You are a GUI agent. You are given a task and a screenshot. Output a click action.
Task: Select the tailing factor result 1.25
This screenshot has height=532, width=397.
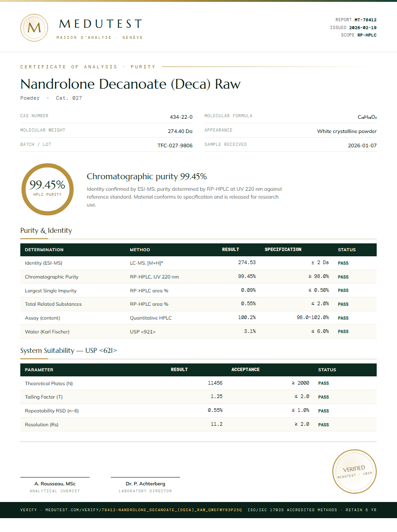[x=217, y=397]
